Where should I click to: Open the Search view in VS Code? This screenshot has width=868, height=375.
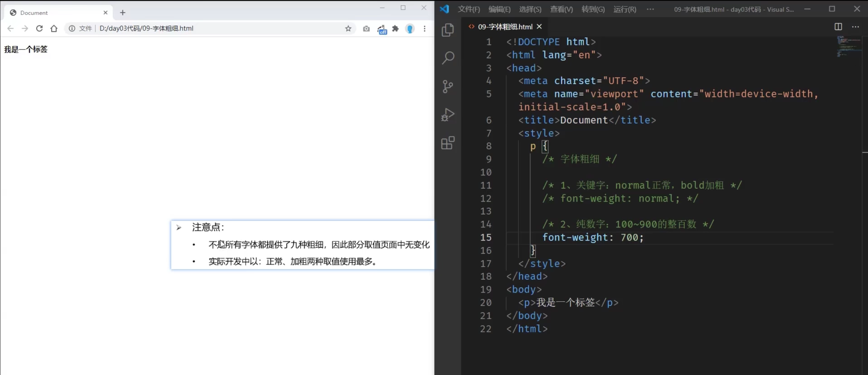click(x=448, y=58)
